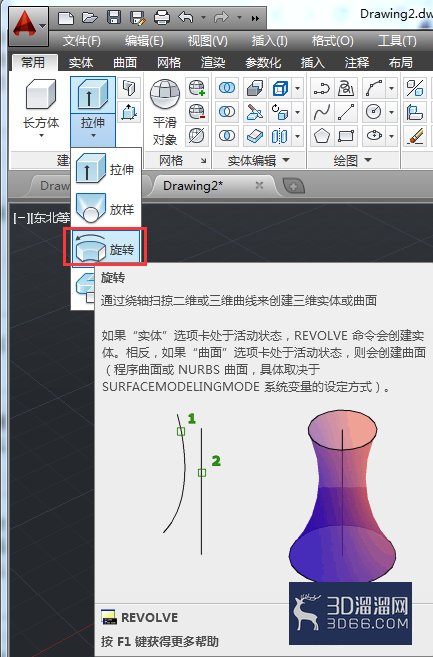Switch to the 网格 ribbon tab
433x657 pixels.
(169, 63)
